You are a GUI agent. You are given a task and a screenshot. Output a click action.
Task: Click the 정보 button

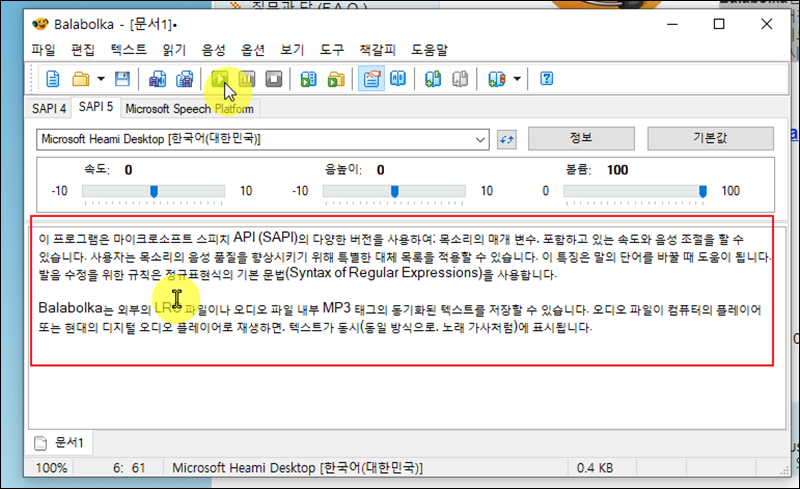coord(581,138)
